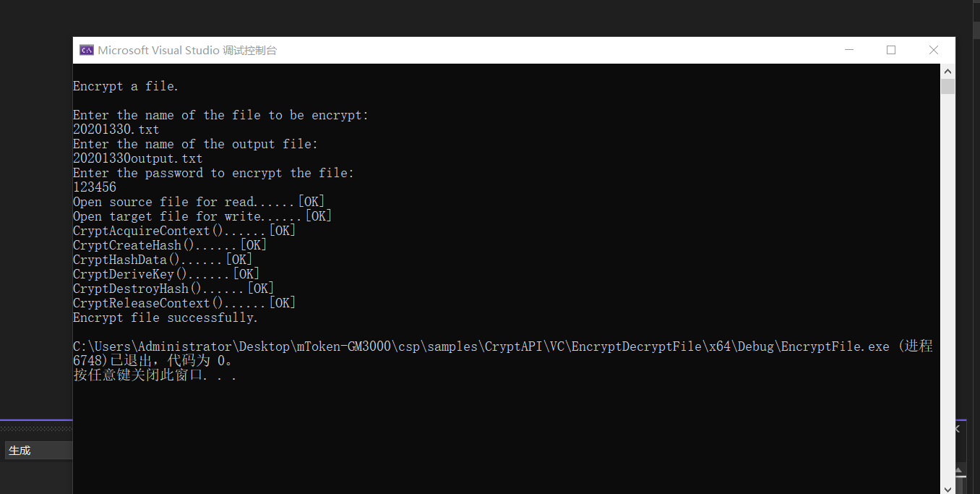Click the 'Encrypt file successfully.' message
Screen dimensions: 980x494
pos(166,318)
